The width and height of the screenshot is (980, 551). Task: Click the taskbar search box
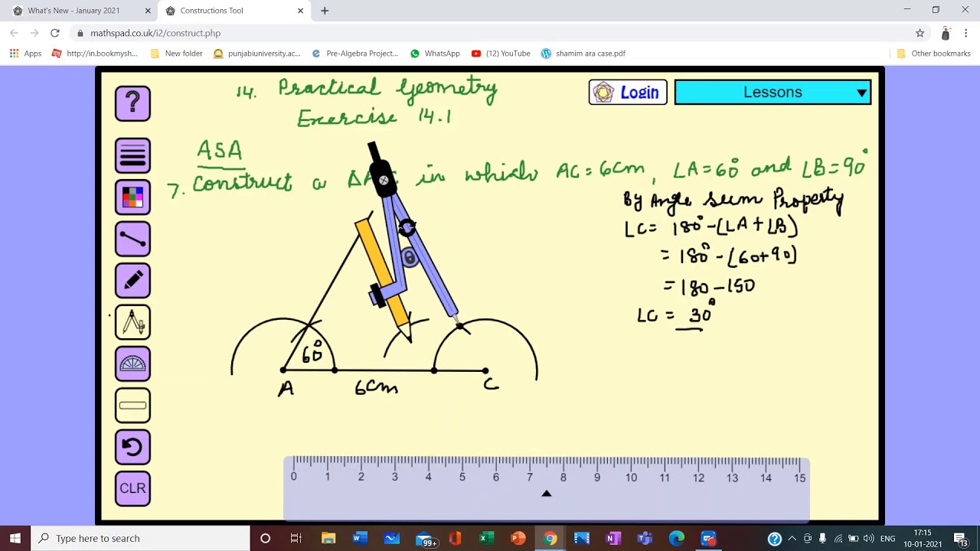coord(140,539)
